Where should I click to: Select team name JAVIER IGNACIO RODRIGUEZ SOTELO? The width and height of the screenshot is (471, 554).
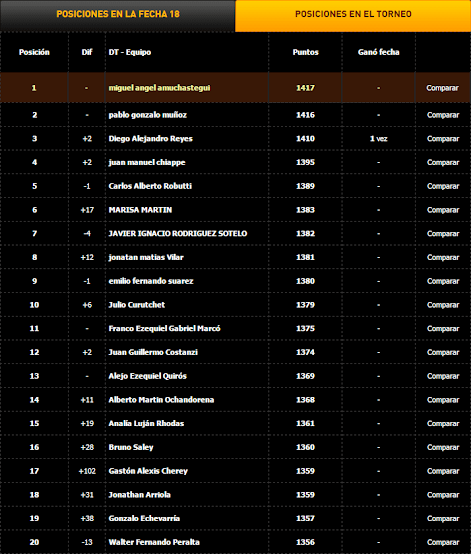(x=178, y=234)
